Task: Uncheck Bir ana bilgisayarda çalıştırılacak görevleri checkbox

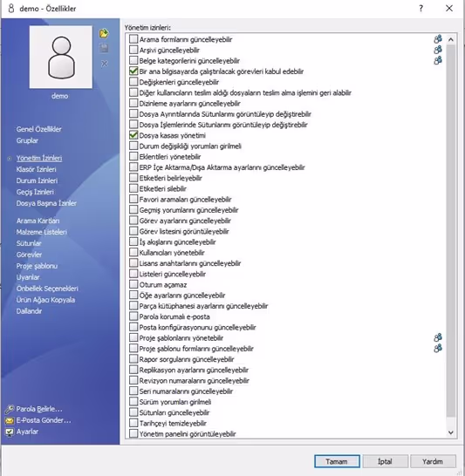Action: click(x=133, y=71)
